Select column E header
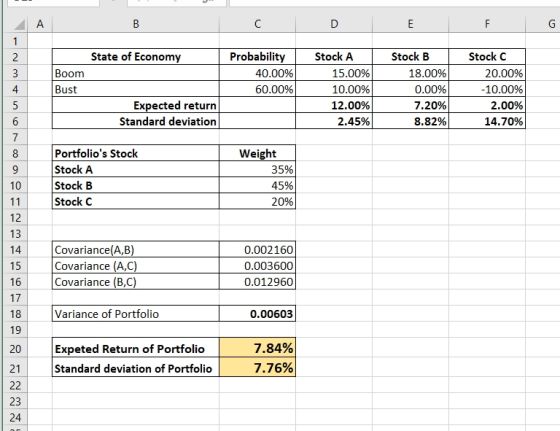The image size is (560, 431). pos(410,24)
